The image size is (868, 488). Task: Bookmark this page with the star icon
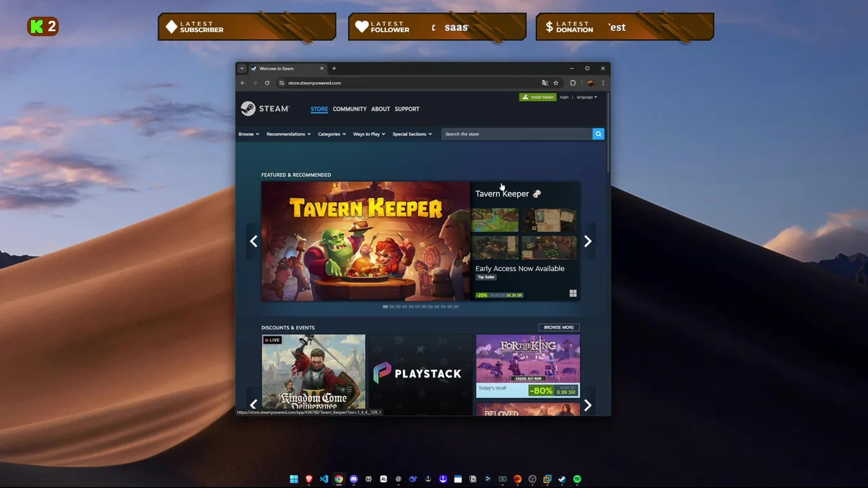pyautogui.click(x=556, y=83)
